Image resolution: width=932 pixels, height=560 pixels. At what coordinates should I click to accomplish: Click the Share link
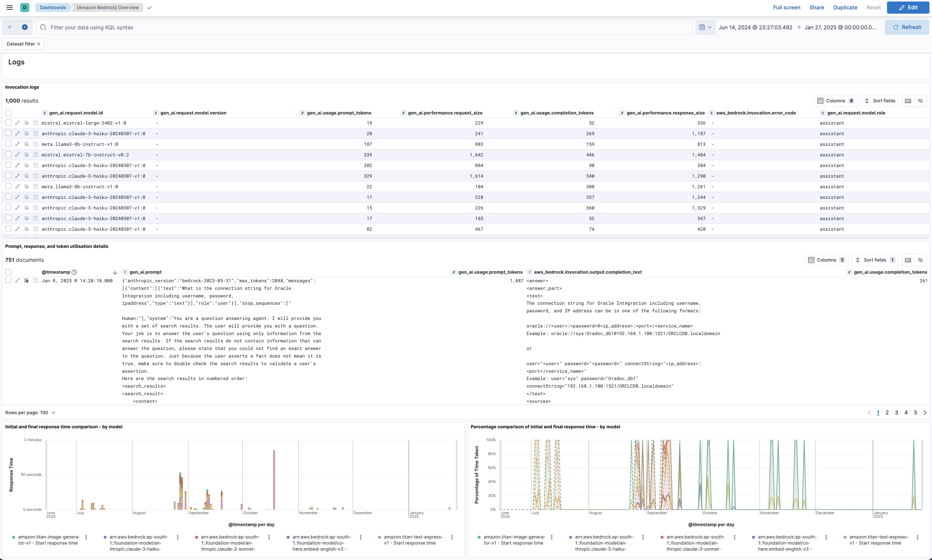point(817,8)
